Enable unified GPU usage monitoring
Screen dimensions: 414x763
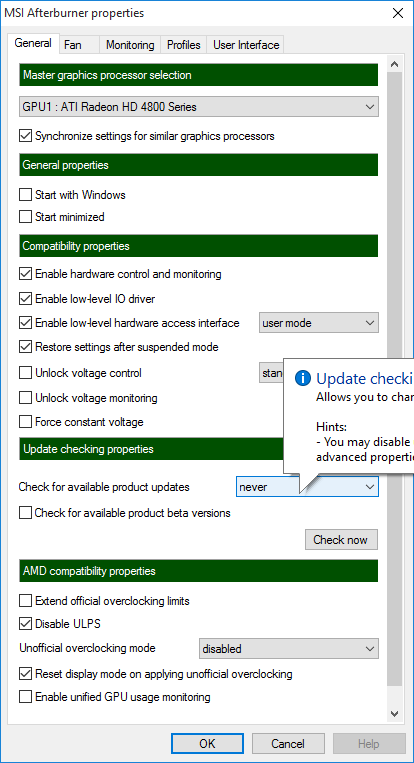pyautogui.click(x=25, y=697)
